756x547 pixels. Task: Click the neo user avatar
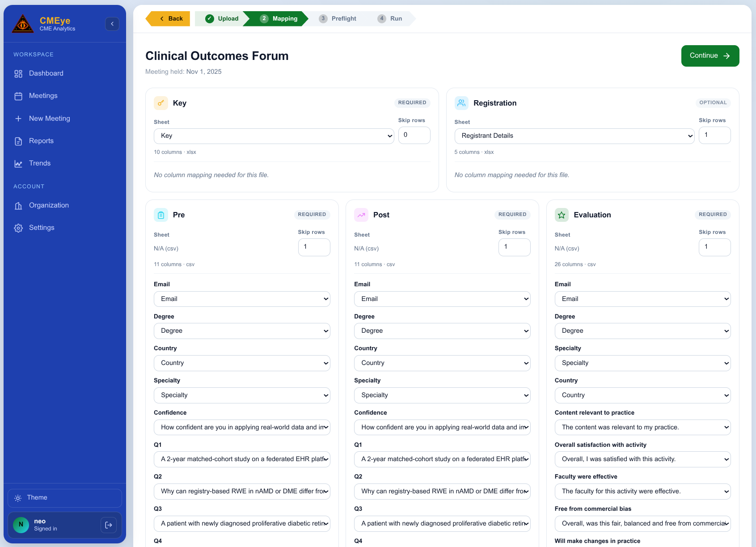(x=21, y=525)
